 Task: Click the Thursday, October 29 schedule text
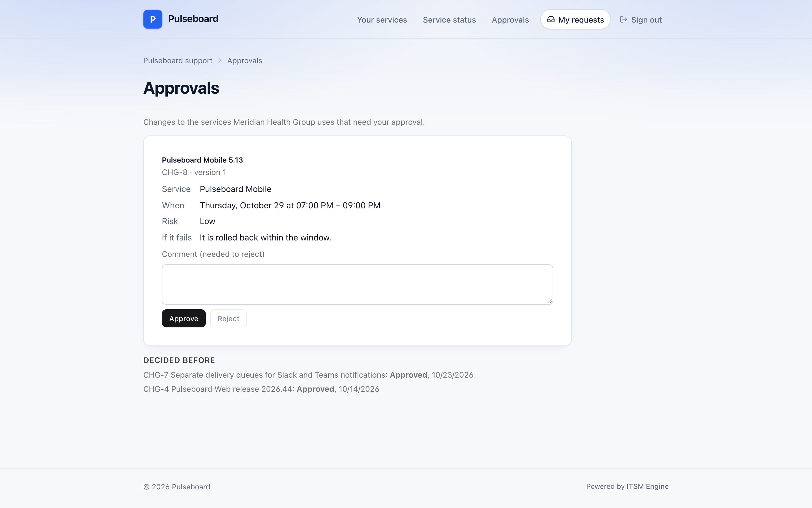[x=290, y=205]
